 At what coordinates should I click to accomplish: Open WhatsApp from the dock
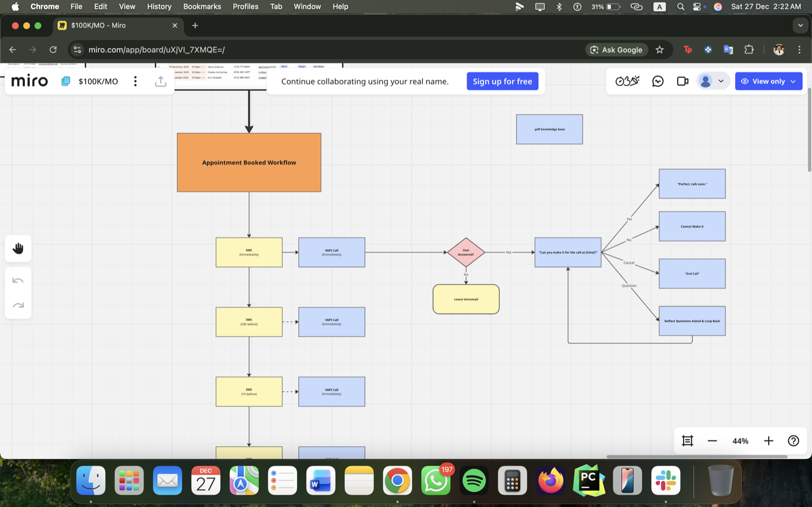pos(436,480)
